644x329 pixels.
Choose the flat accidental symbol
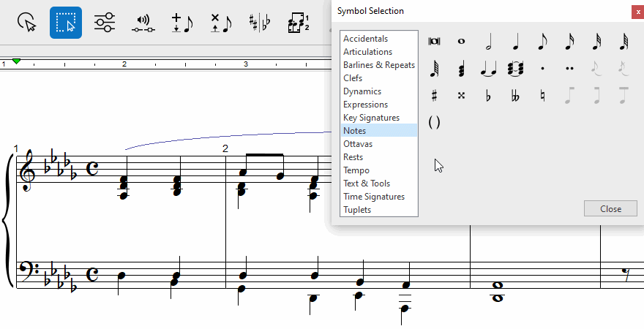[488, 96]
